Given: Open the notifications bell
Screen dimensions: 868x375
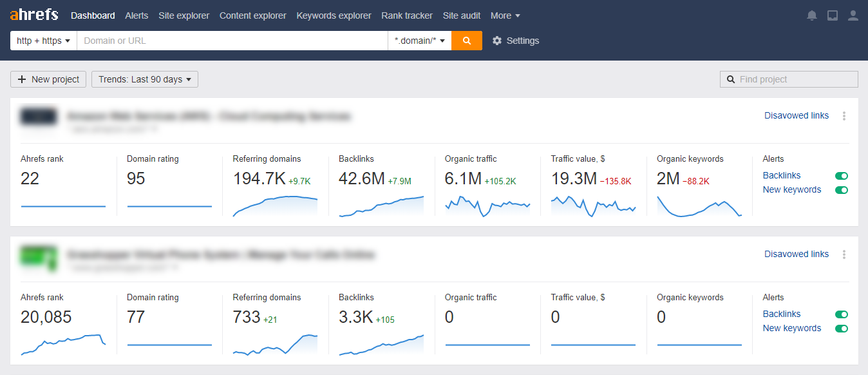Looking at the screenshot, I should click(x=812, y=15).
